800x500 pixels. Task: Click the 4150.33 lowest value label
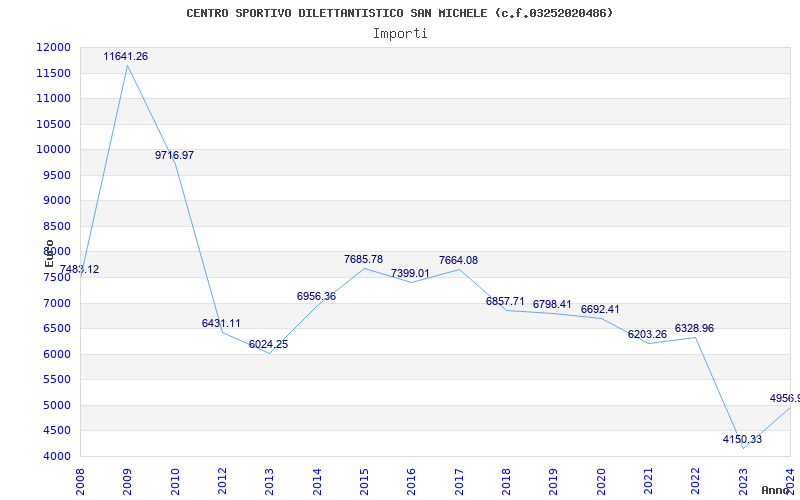point(742,439)
